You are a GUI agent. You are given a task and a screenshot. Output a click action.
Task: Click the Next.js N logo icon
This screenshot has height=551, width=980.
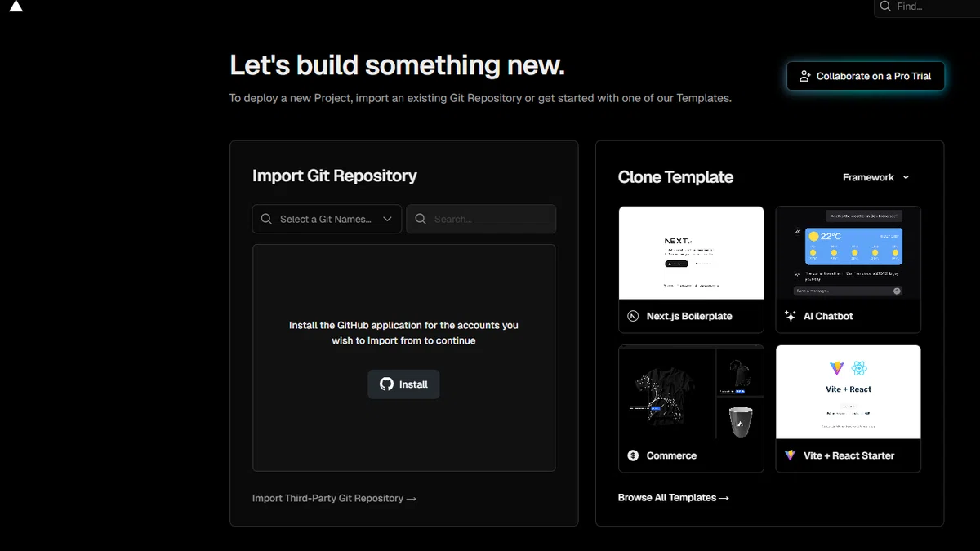tap(633, 316)
